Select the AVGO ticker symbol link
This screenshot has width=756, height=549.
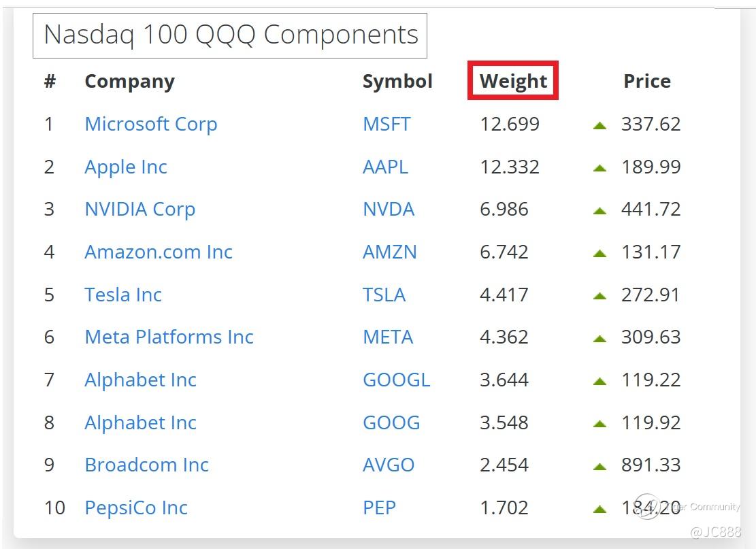click(x=388, y=465)
